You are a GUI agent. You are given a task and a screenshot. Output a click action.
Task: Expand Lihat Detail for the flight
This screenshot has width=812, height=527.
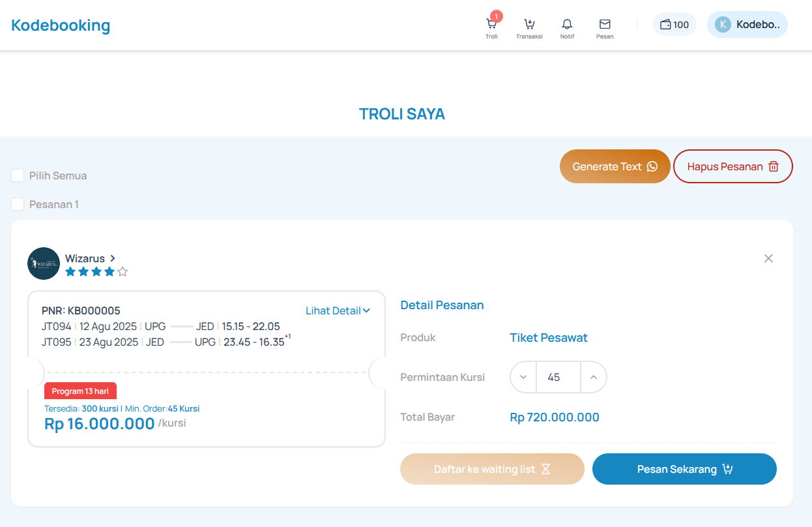click(x=338, y=311)
